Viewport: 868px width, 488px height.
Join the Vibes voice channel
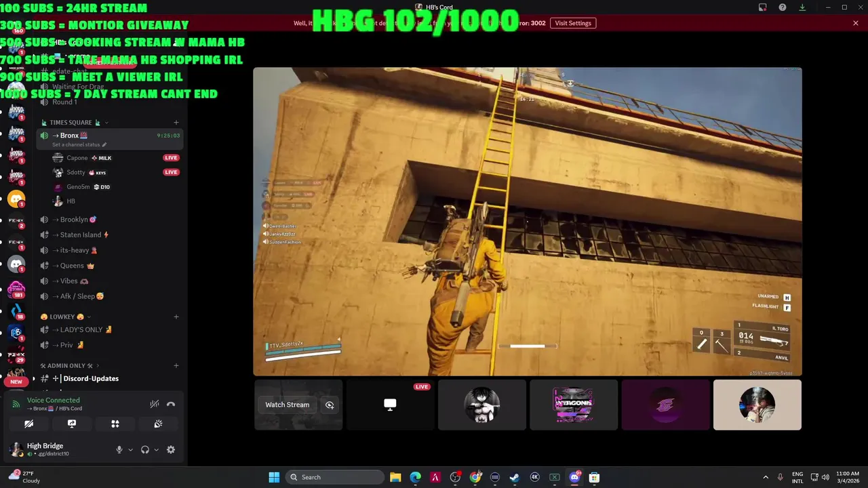pyautogui.click(x=111, y=281)
